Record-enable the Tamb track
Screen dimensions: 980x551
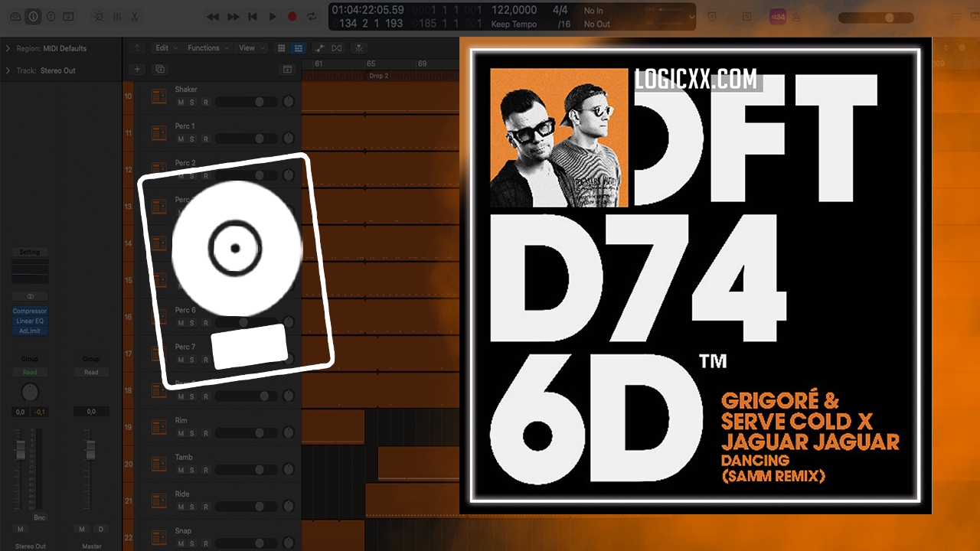[x=205, y=470]
